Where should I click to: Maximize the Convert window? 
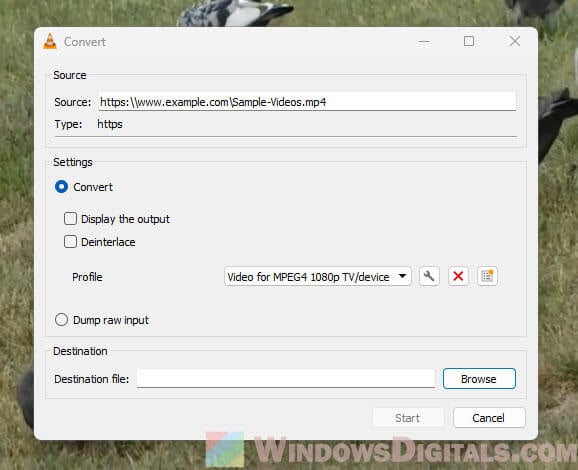coord(469,41)
